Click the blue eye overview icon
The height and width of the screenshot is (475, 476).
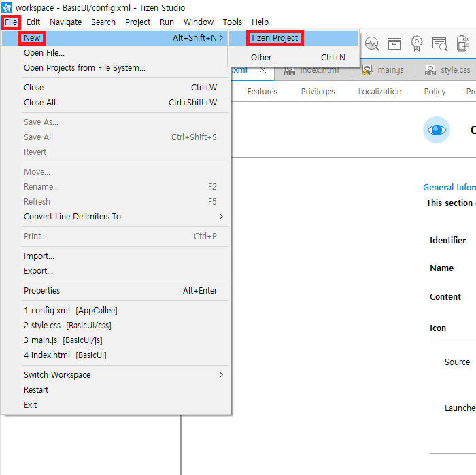coord(437,130)
